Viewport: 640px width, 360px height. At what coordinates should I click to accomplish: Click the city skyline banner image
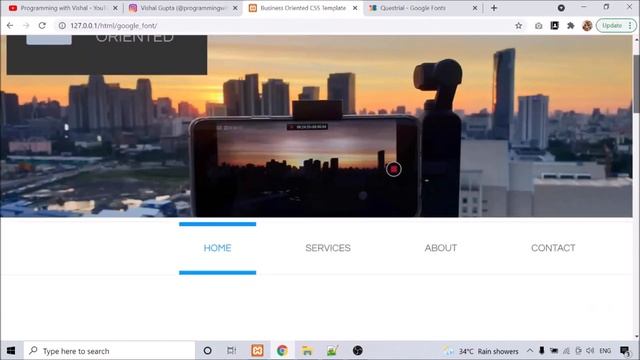[x=316, y=126]
